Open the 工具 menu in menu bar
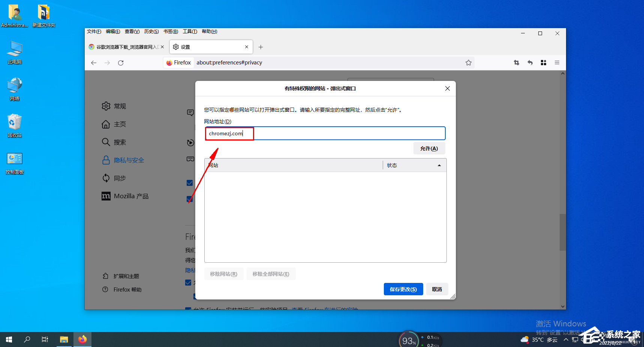This screenshot has width=644, height=347. tap(190, 31)
